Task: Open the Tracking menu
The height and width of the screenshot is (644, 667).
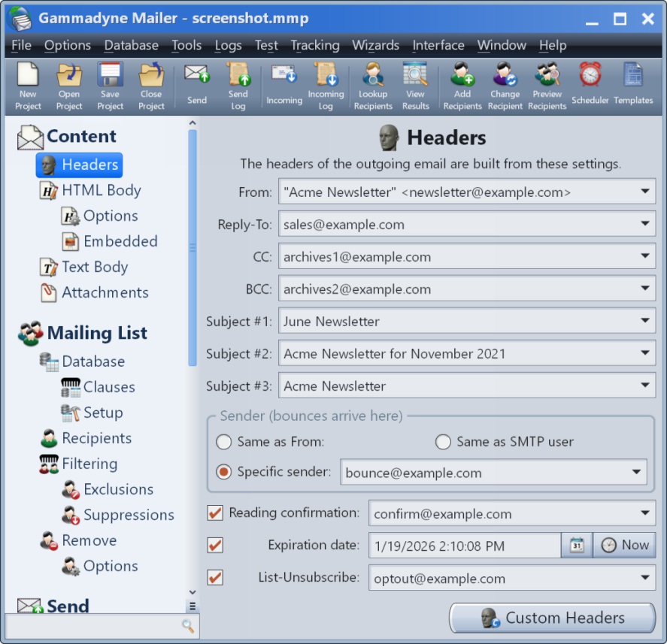Action: [x=315, y=45]
